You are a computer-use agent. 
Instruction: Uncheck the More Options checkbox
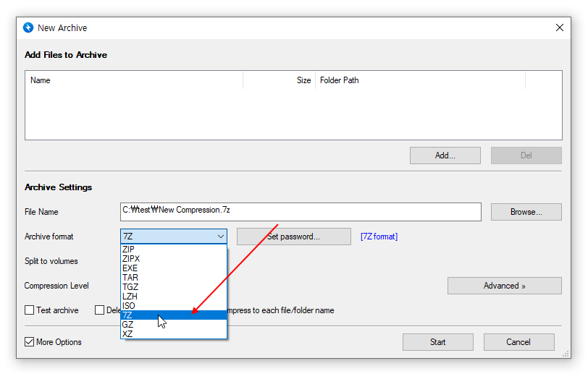tap(30, 342)
